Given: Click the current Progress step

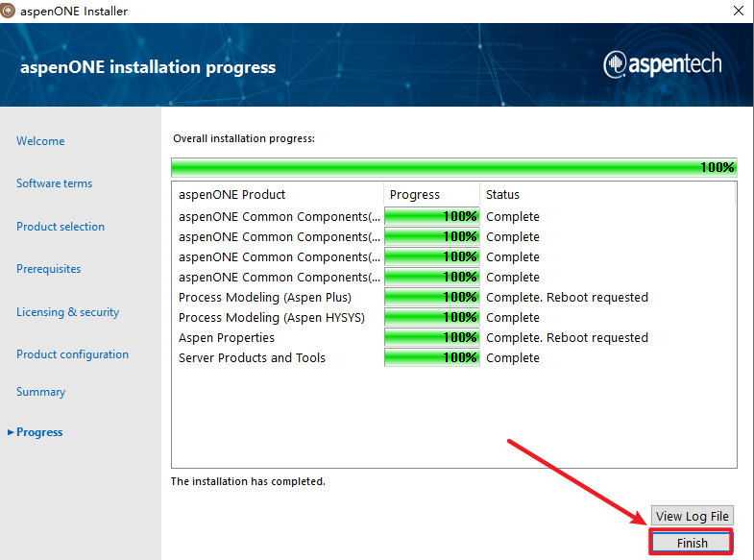Looking at the screenshot, I should [39, 432].
